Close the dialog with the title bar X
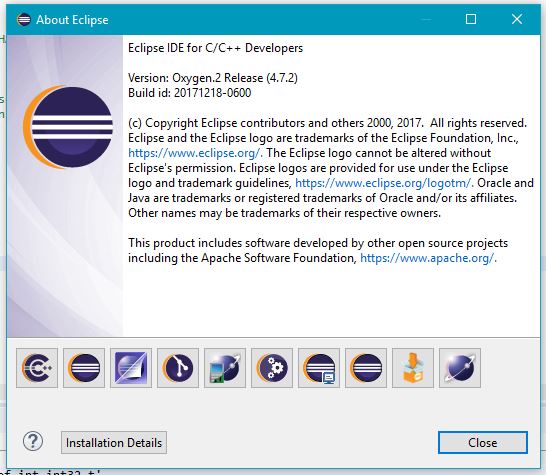This screenshot has height=475, width=546. click(517, 19)
